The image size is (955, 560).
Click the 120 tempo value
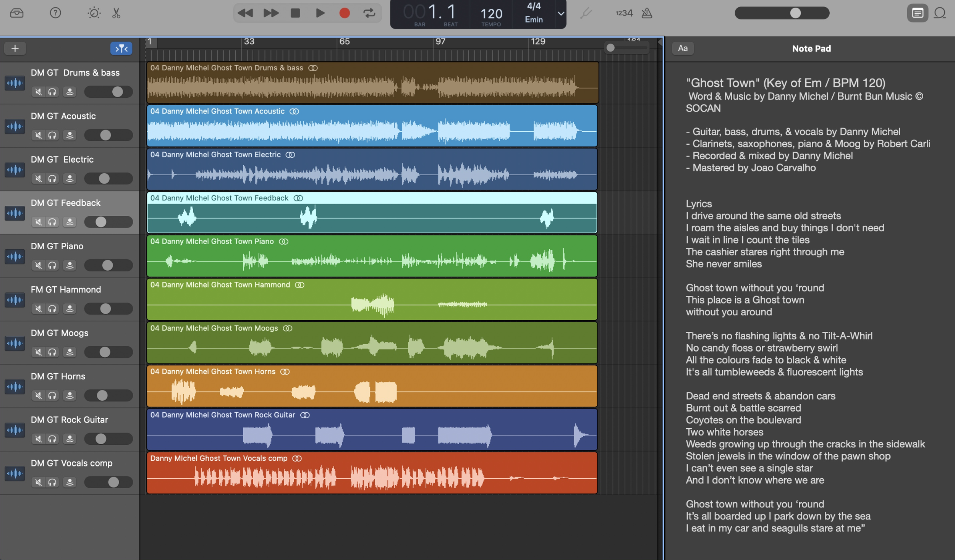pyautogui.click(x=491, y=14)
